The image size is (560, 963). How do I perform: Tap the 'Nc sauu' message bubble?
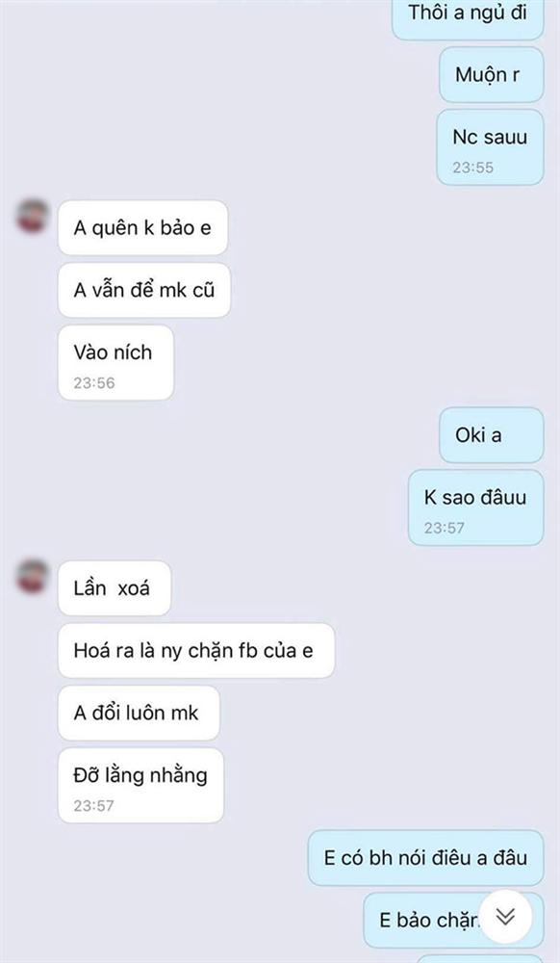coord(490,147)
